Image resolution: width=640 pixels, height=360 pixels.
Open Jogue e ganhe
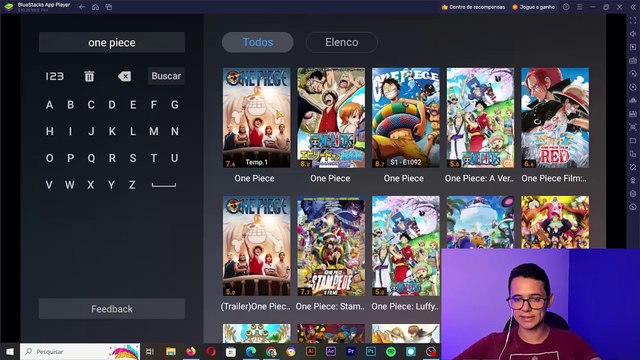(533, 7)
